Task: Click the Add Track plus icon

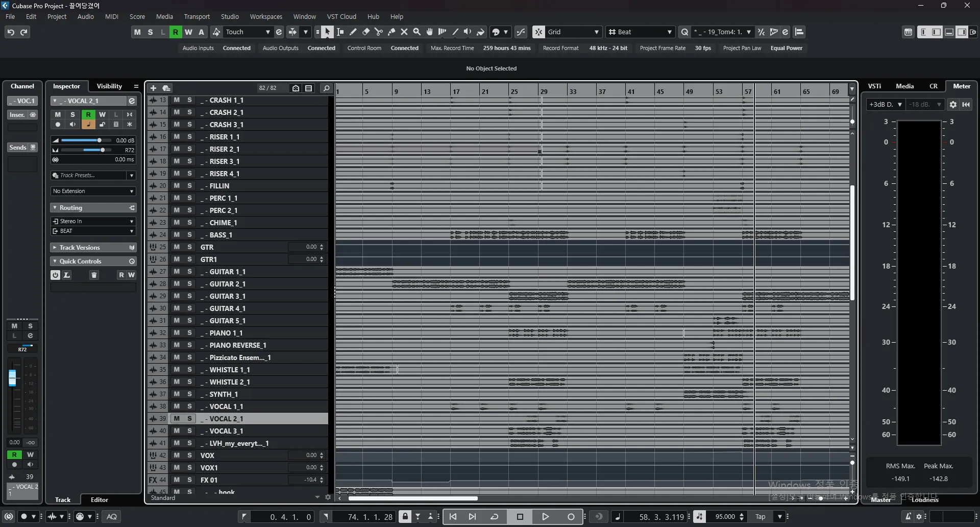Action: [x=153, y=88]
